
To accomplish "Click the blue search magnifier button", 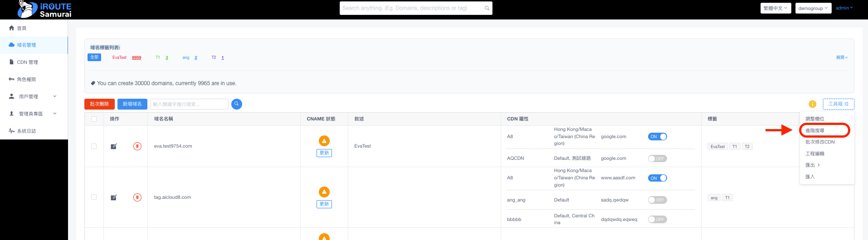I will pyautogui.click(x=236, y=104).
